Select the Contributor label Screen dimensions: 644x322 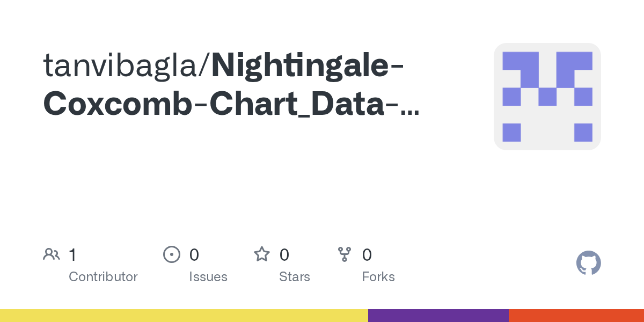(103, 277)
